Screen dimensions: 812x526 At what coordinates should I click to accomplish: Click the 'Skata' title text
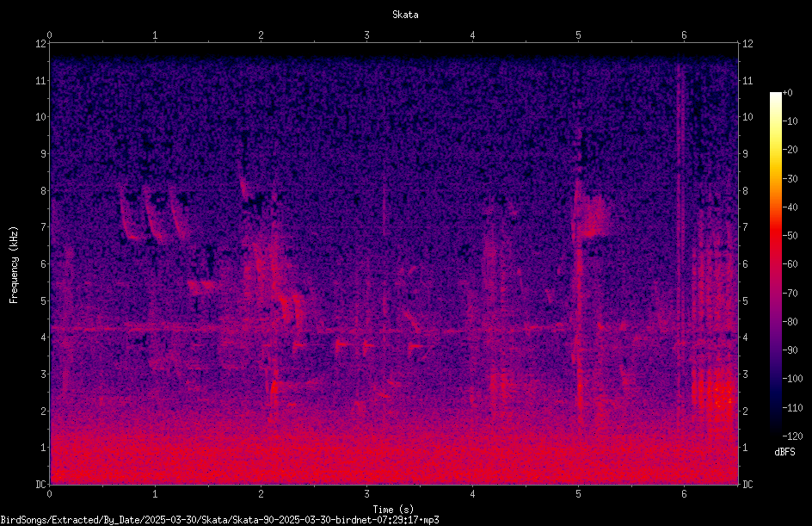pyautogui.click(x=405, y=15)
